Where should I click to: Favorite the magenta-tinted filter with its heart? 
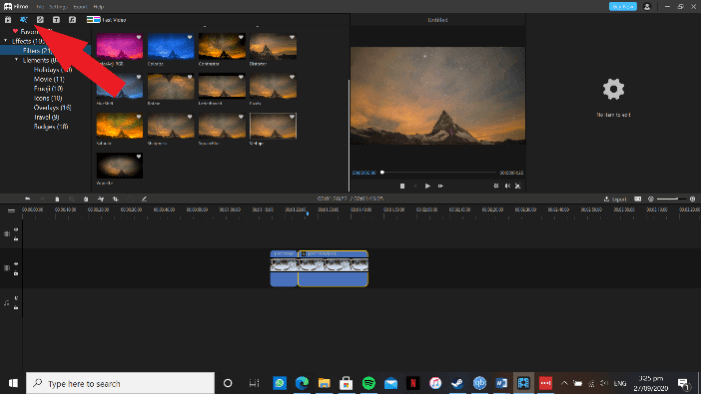[x=139, y=37]
